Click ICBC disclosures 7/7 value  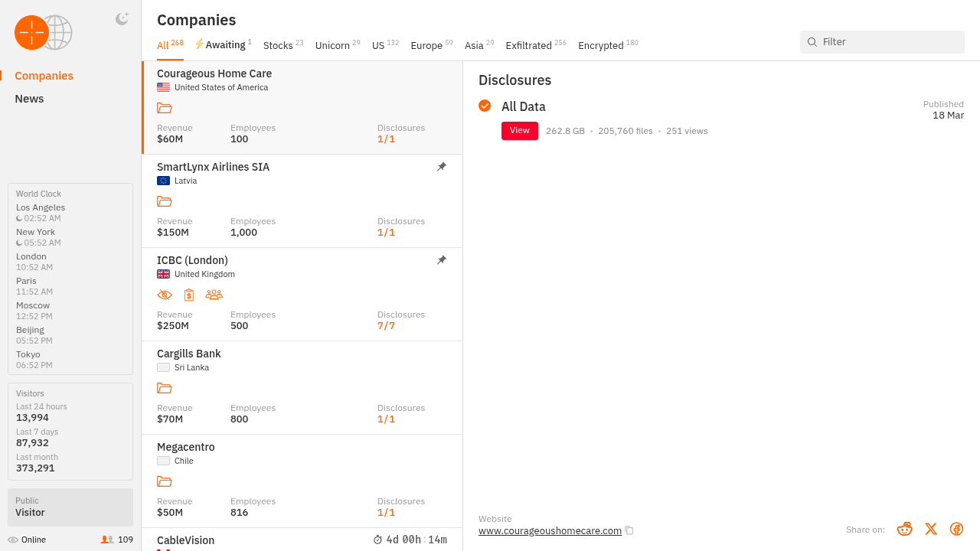pos(386,325)
